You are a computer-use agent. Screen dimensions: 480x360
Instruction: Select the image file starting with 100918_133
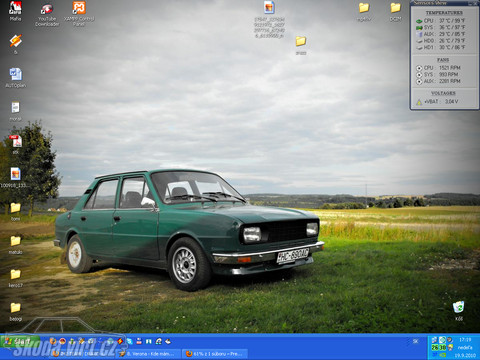15,178
